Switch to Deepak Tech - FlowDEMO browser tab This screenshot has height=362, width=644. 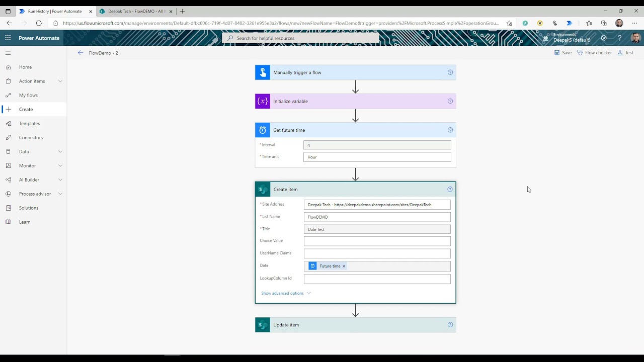tap(135, 11)
